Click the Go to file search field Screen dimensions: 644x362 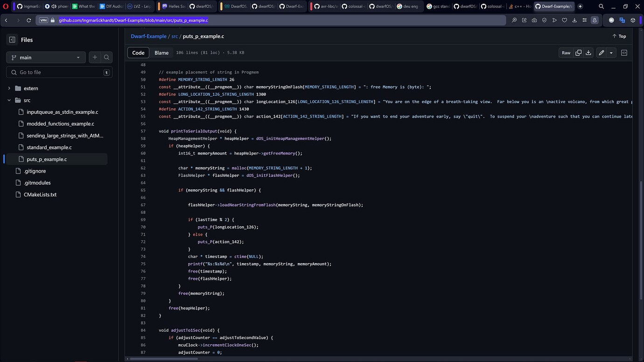(x=59, y=72)
